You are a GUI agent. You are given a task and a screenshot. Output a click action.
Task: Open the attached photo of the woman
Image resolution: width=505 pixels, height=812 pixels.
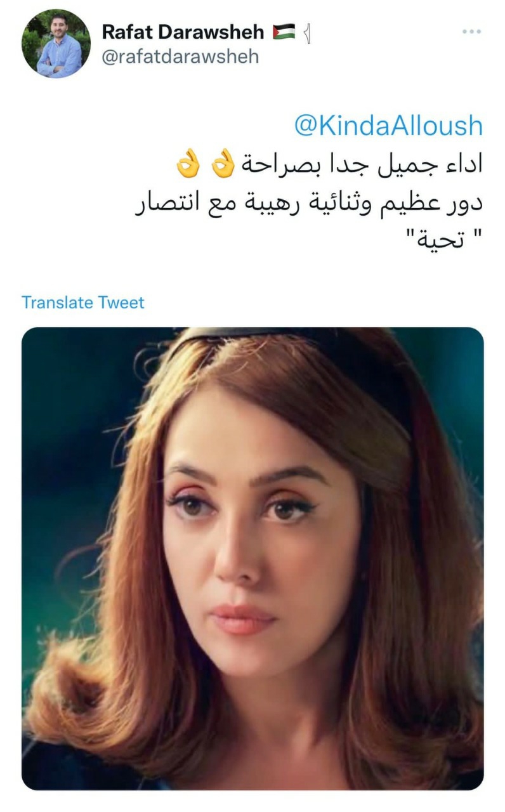point(253,558)
